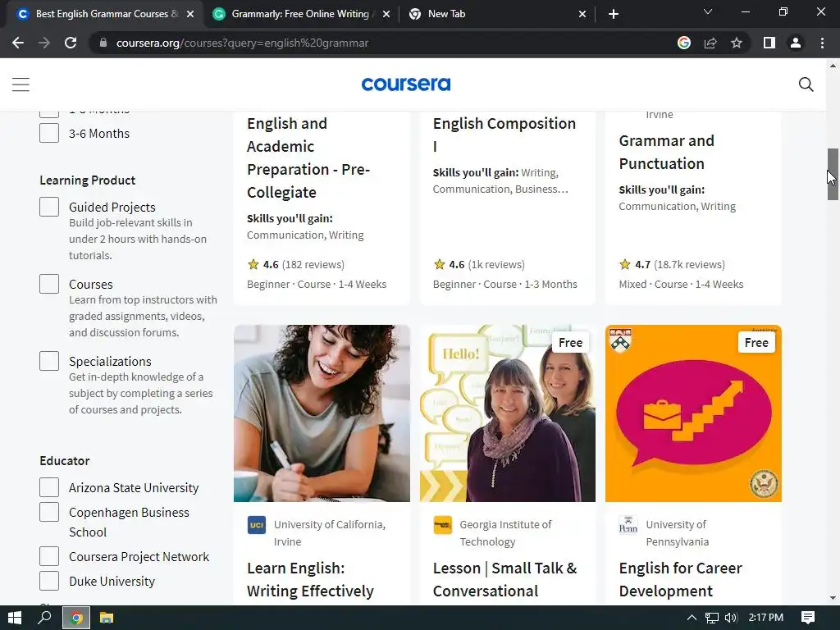Click the 4.7 (18.7k reviews) rating

tap(672, 264)
